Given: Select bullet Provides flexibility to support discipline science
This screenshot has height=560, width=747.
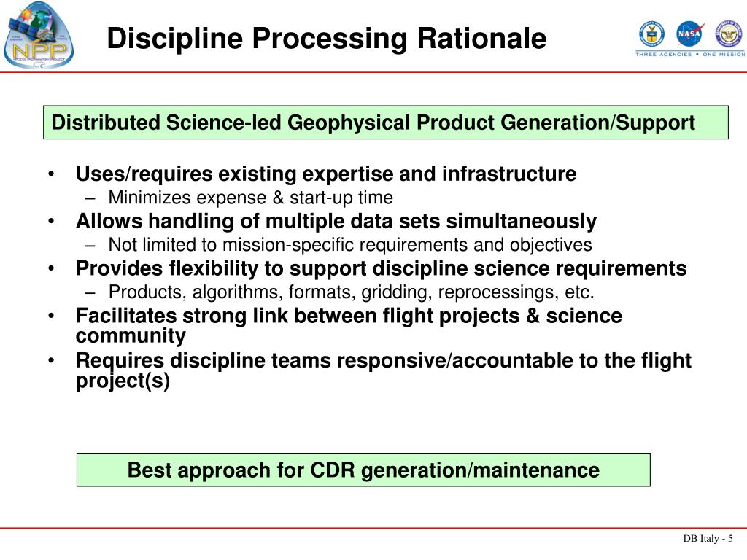Looking at the screenshot, I should coord(381,268).
